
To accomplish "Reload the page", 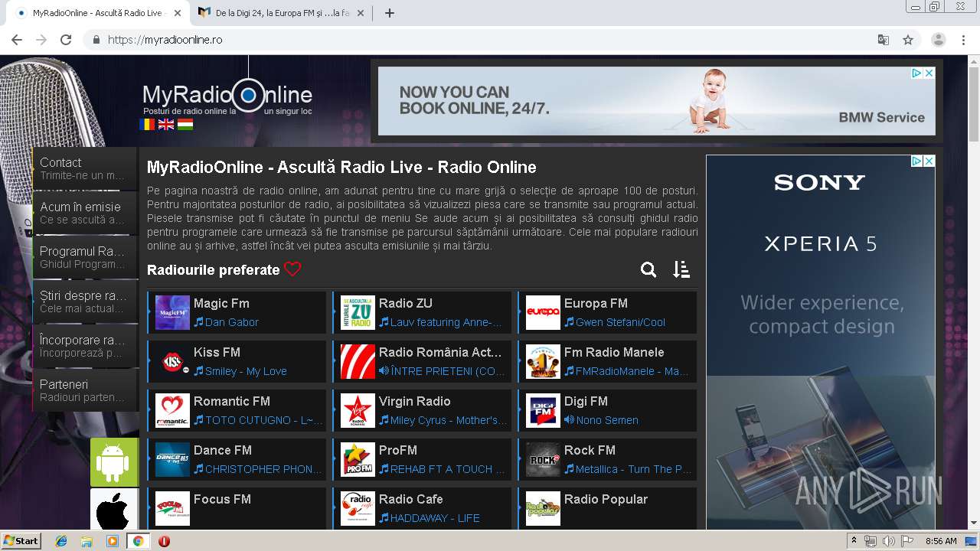I will pos(66,40).
